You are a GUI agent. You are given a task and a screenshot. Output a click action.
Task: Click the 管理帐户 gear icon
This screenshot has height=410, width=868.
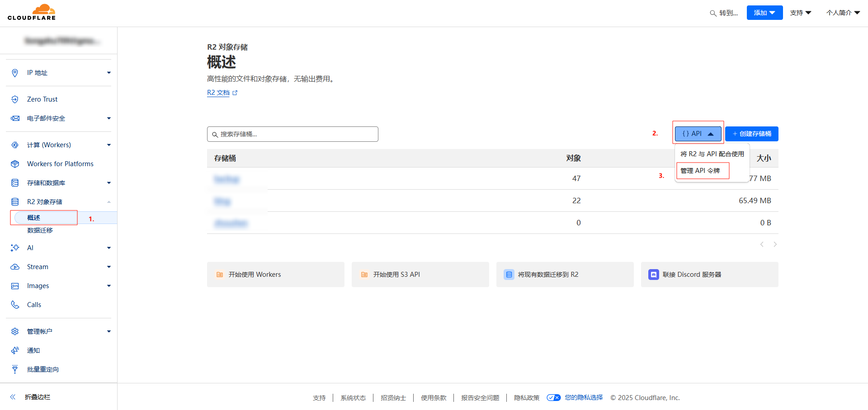coord(15,331)
